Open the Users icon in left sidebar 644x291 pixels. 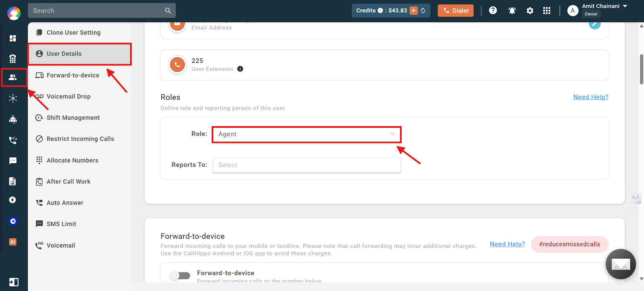(13, 77)
